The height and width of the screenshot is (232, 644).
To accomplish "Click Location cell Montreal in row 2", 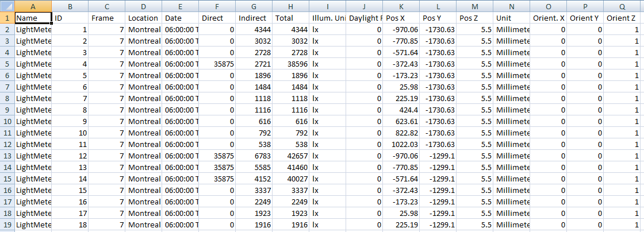I will 143,29.
